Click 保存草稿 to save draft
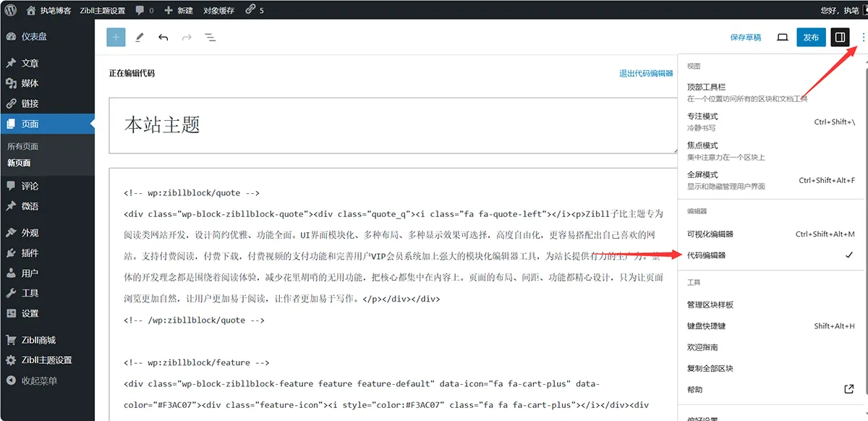868x421 pixels. 745,37
